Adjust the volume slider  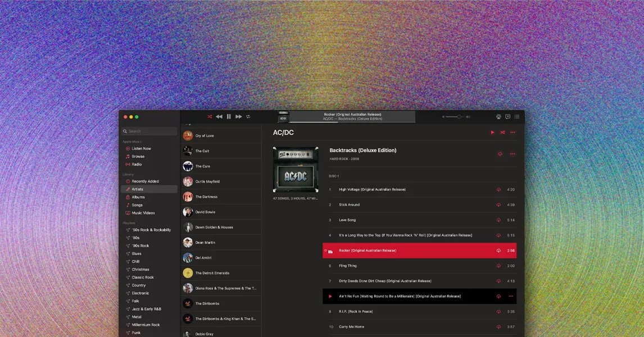(459, 117)
